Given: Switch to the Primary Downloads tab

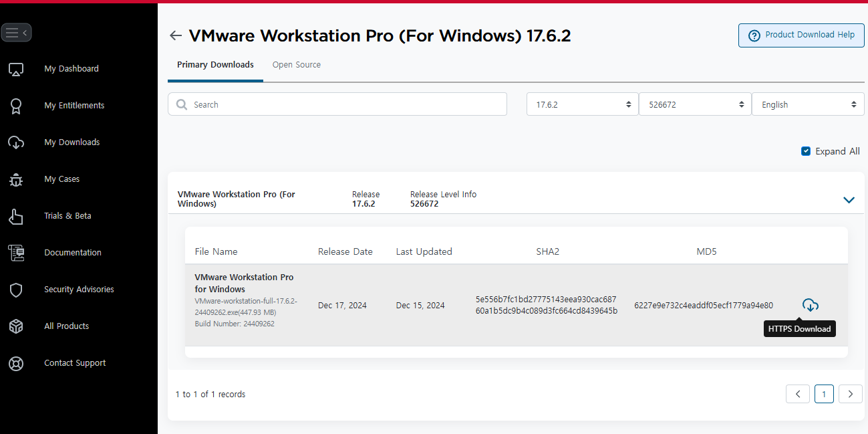Looking at the screenshot, I should pyautogui.click(x=215, y=65).
